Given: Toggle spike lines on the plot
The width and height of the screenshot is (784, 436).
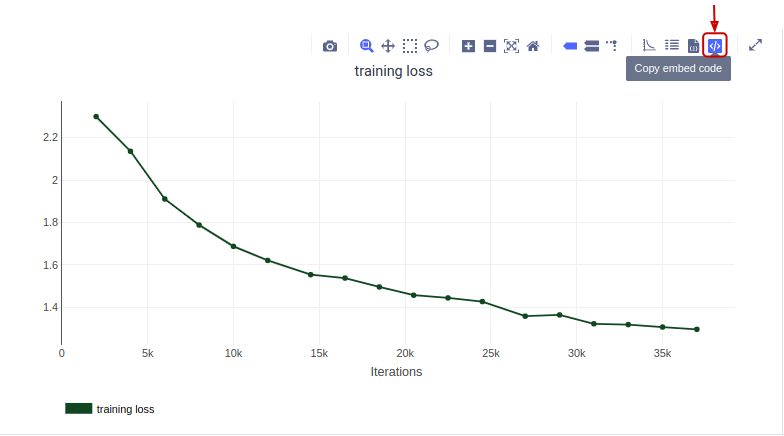Looking at the screenshot, I should click(612, 46).
